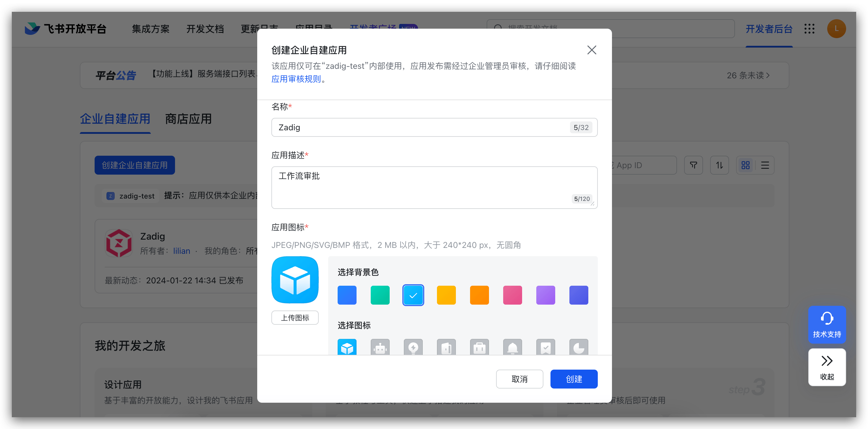Screen dimensions: 868x429
Task: Open the 开发者后台 menu item
Action: (769, 29)
